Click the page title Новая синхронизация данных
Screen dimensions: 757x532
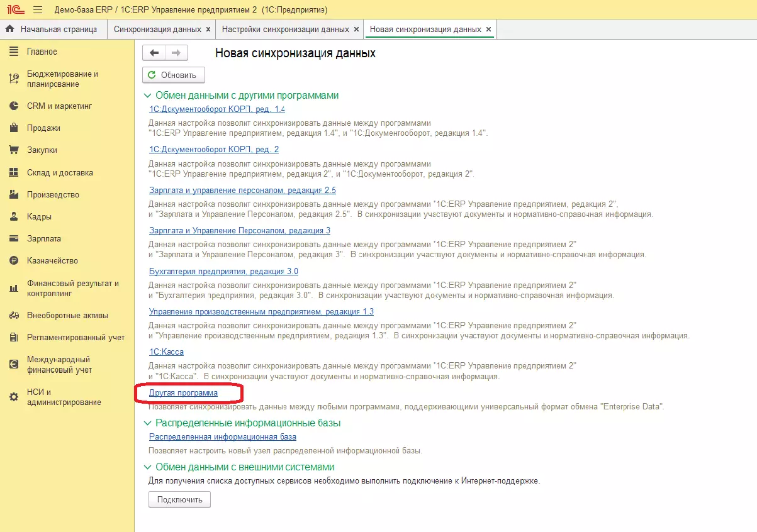tap(295, 53)
